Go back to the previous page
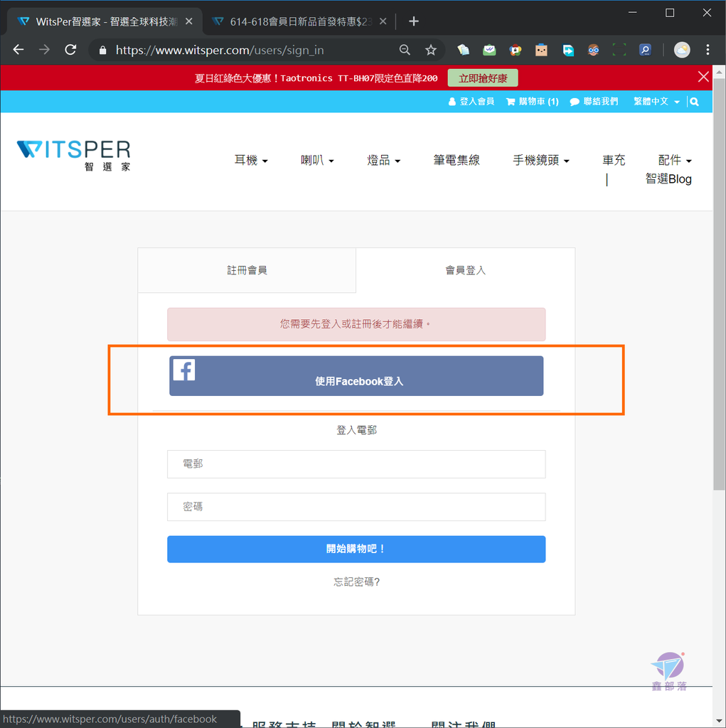 (x=18, y=50)
